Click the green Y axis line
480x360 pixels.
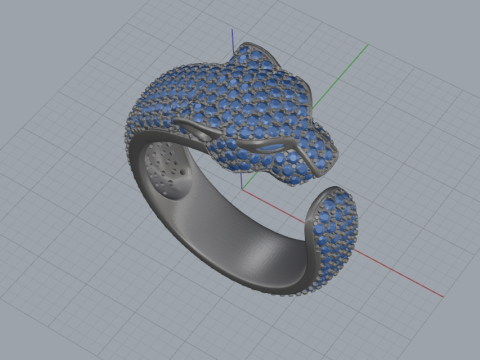pos(340,77)
